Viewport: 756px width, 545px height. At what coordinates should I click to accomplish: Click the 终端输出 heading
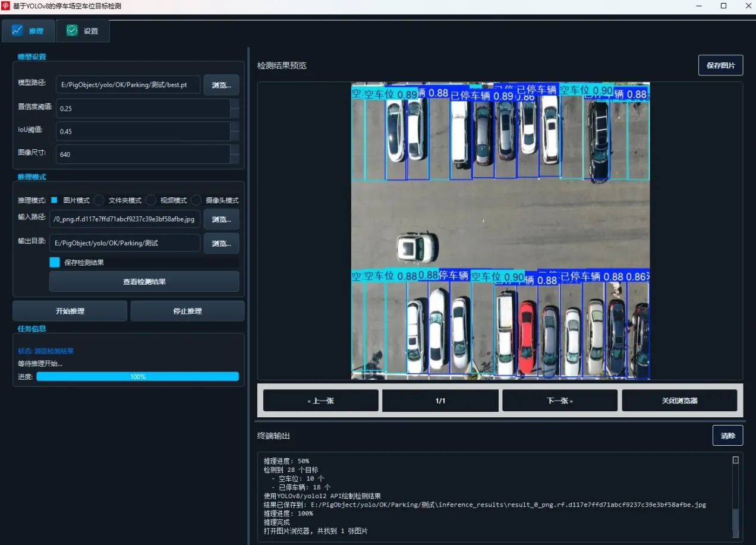pos(273,436)
